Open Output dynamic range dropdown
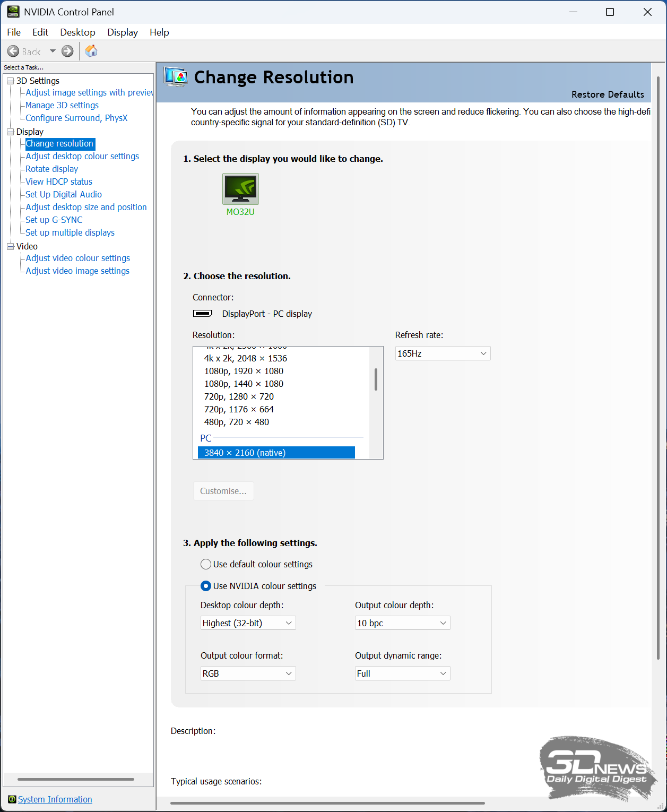The width and height of the screenshot is (667, 812). click(x=402, y=673)
